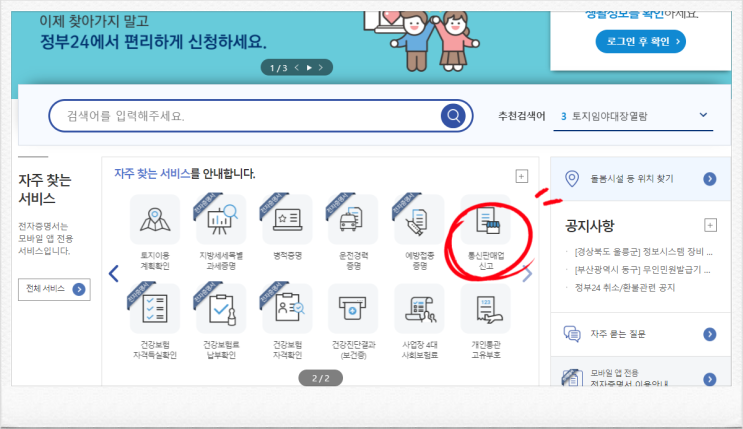Go to next service page with right chevron
The width and height of the screenshot is (743, 429).
tap(527, 274)
